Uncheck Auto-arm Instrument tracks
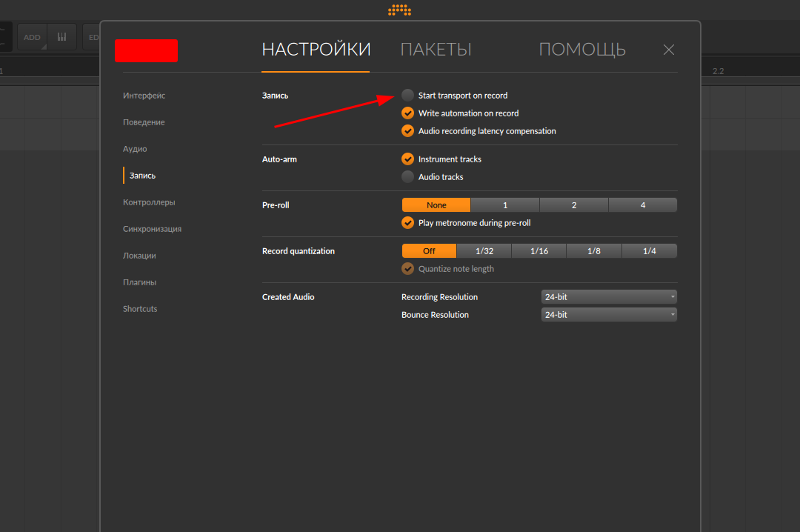 coord(407,159)
